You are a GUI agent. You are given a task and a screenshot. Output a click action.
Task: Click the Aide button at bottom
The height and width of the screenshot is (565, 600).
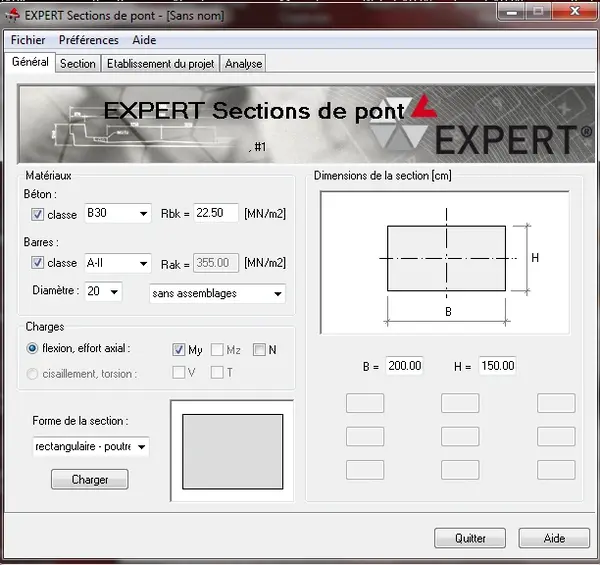[x=554, y=538]
